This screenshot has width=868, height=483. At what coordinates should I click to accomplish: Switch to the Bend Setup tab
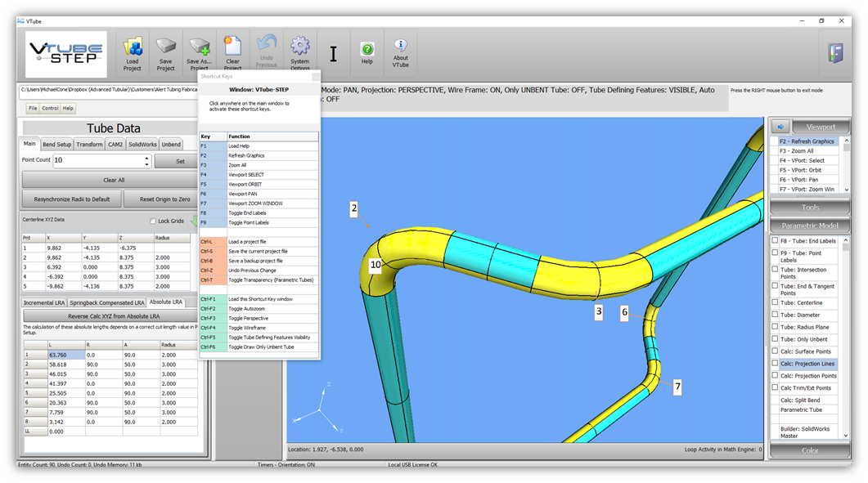point(56,145)
